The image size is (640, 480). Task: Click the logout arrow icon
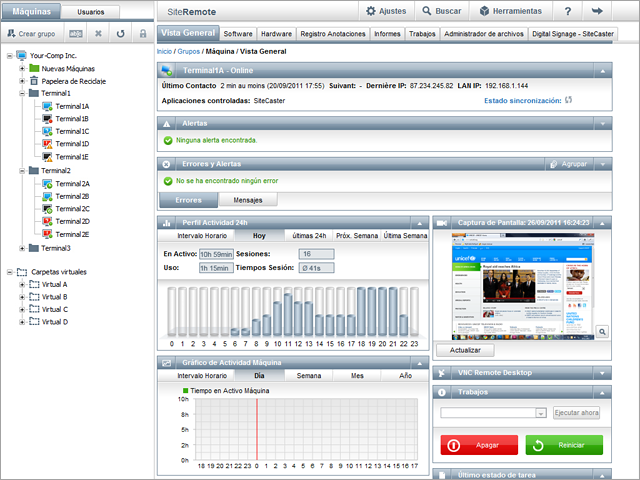(x=598, y=11)
